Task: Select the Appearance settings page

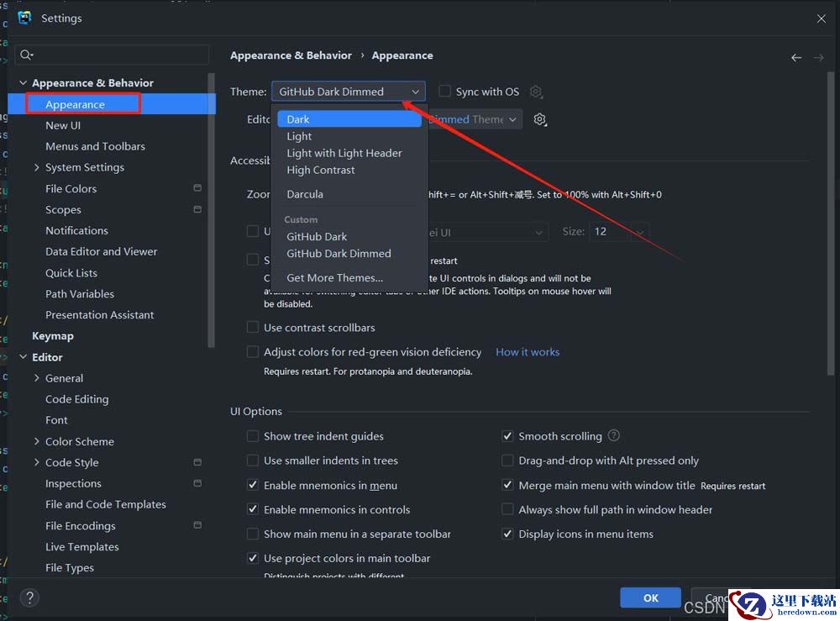Action: pos(112,104)
